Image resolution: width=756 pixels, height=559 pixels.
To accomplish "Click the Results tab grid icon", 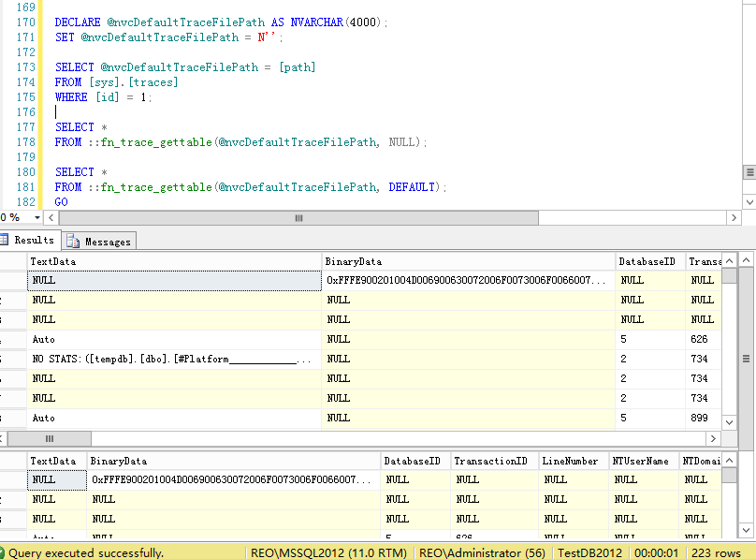I will pyautogui.click(x=4, y=240).
